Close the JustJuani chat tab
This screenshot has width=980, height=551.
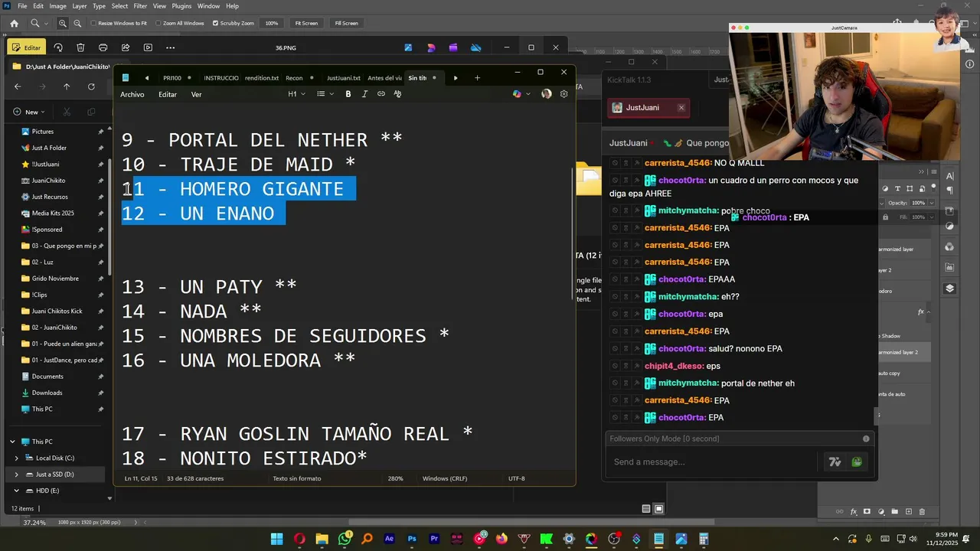(681, 108)
